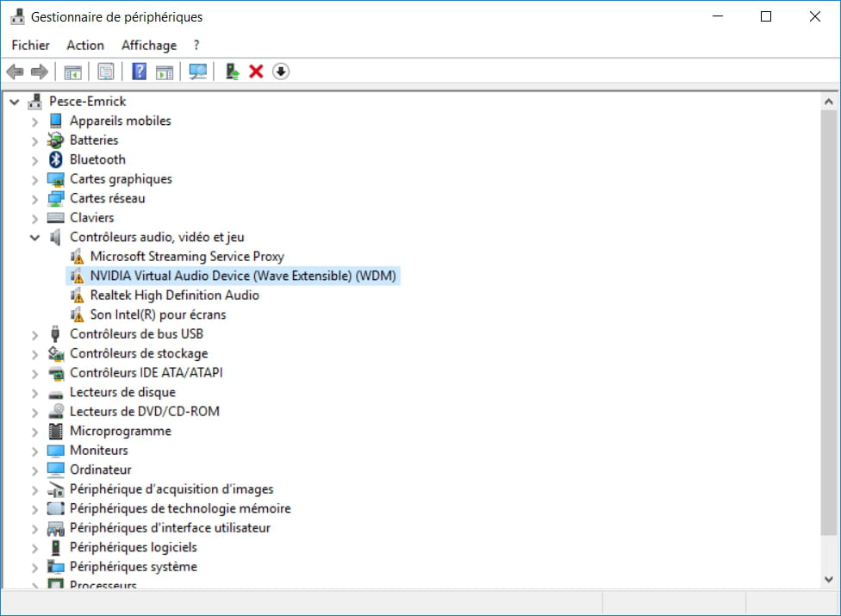Image resolution: width=841 pixels, height=616 pixels.
Task: Expand Contrôleurs de stockage chevron
Action: point(34,354)
